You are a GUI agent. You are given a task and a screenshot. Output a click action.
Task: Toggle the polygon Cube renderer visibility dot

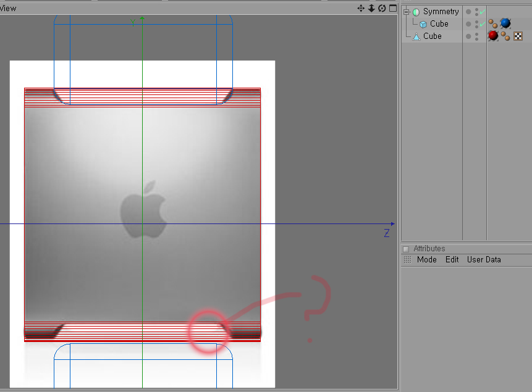tap(476, 39)
